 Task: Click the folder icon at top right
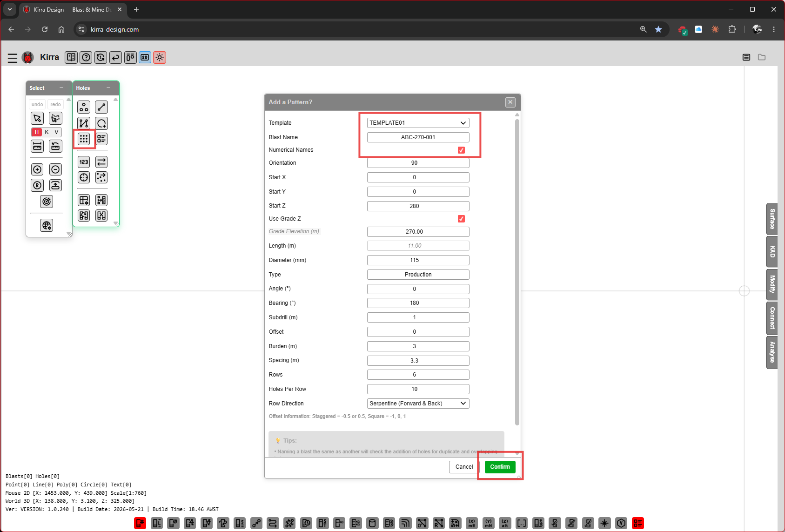(x=762, y=57)
